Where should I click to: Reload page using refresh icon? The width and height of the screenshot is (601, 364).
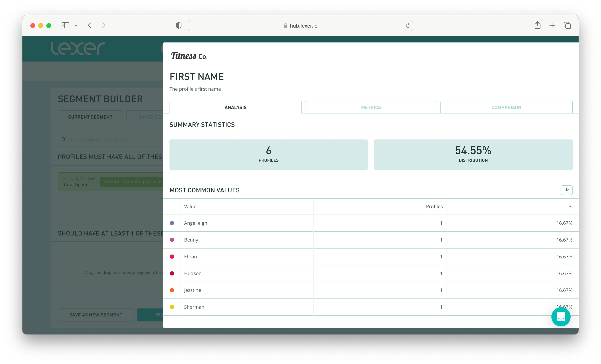[408, 26]
